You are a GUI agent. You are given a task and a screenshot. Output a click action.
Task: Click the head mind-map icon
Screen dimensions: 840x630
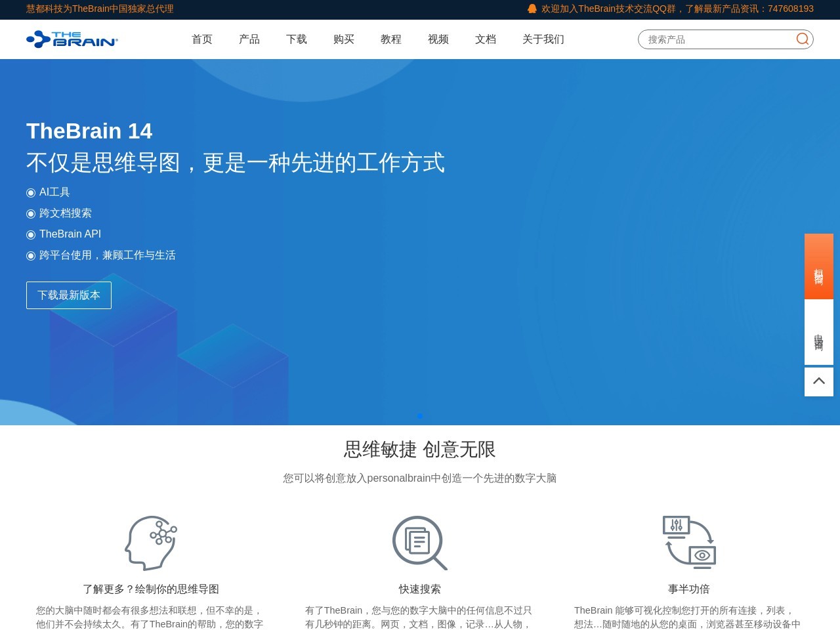151,543
